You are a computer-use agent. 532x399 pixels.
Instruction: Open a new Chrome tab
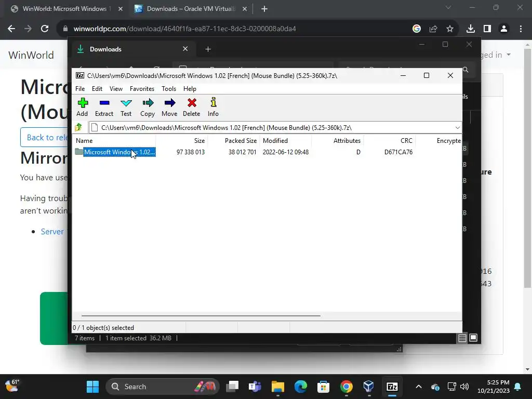[x=264, y=9]
